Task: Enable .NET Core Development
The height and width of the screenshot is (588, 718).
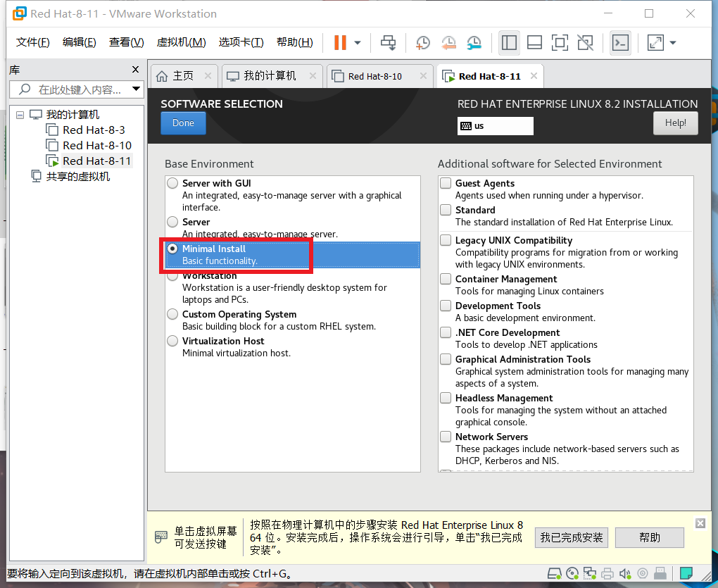Action: click(x=446, y=332)
